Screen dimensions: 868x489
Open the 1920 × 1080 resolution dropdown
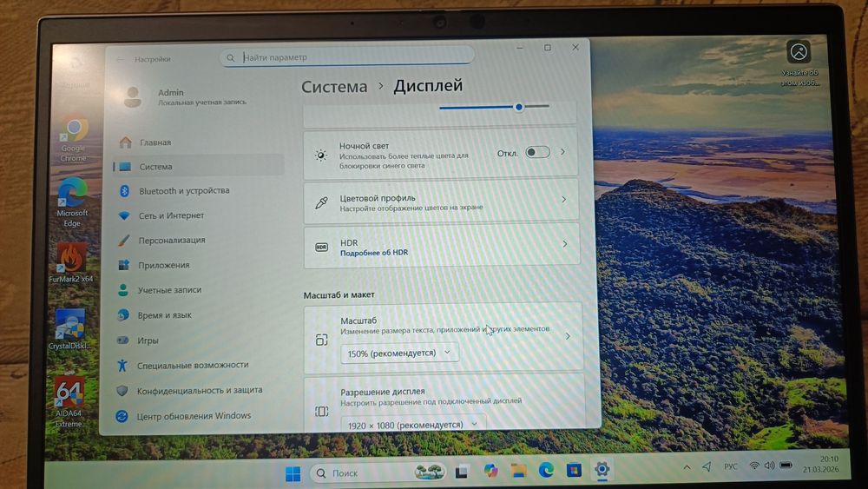413,424
